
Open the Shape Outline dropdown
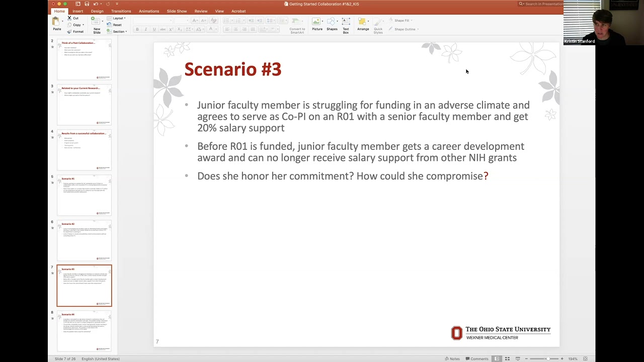tap(404, 29)
